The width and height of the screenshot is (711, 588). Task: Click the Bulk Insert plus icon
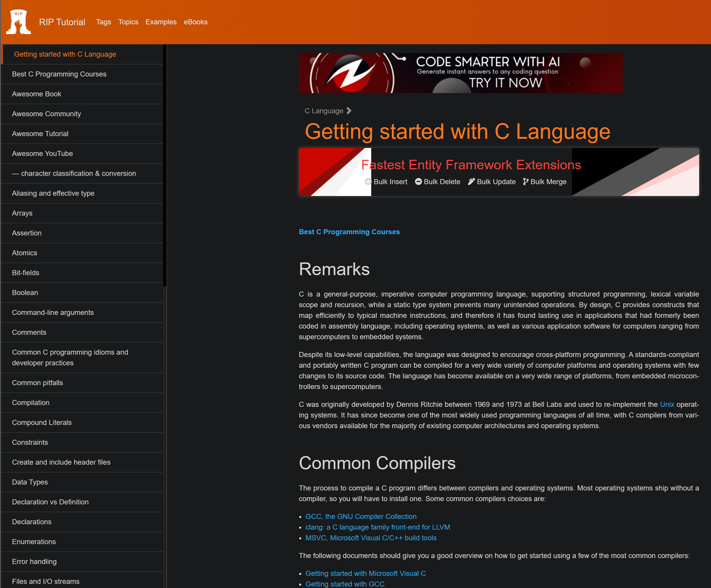[x=368, y=182]
